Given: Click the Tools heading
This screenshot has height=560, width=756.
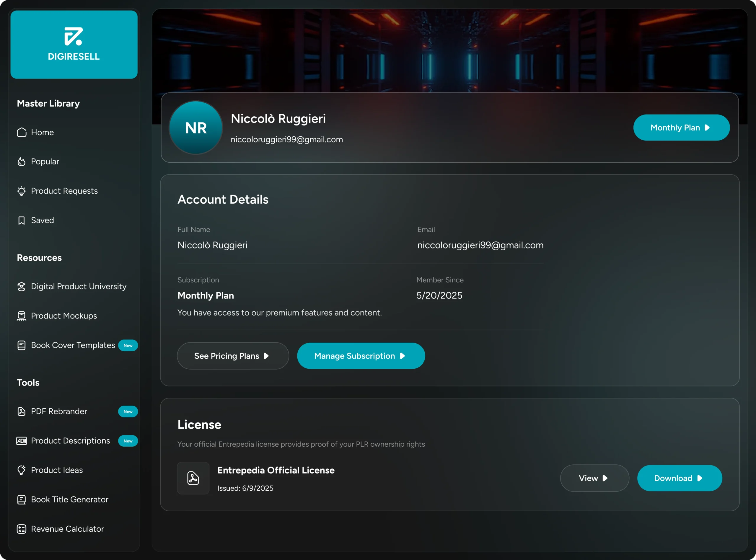Looking at the screenshot, I should [x=28, y=383].
